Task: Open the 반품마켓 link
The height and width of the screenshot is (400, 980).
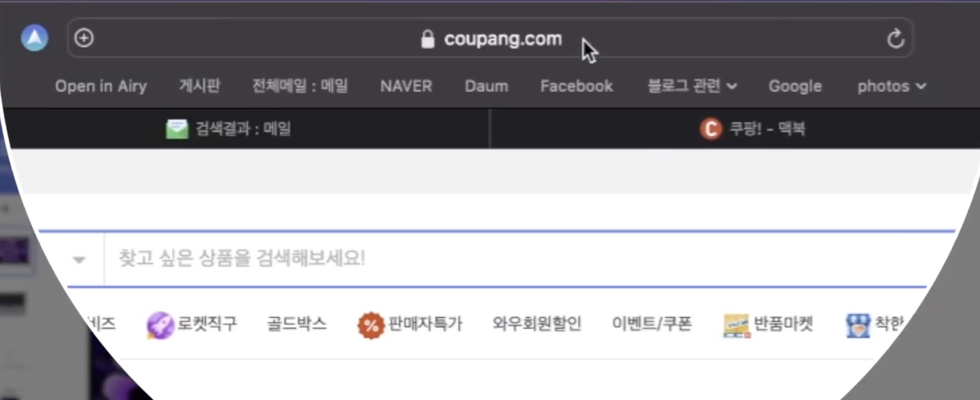Action: 783,324
